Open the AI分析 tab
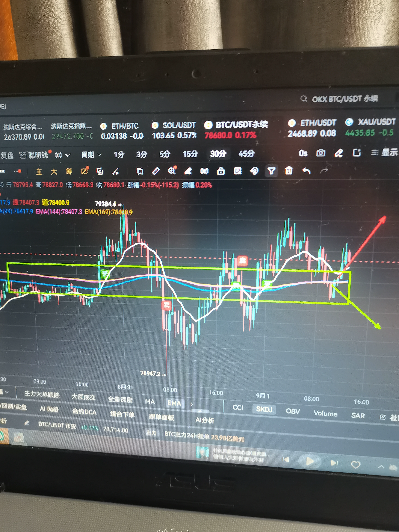This screenshot has width=399, height=532. 205,420
